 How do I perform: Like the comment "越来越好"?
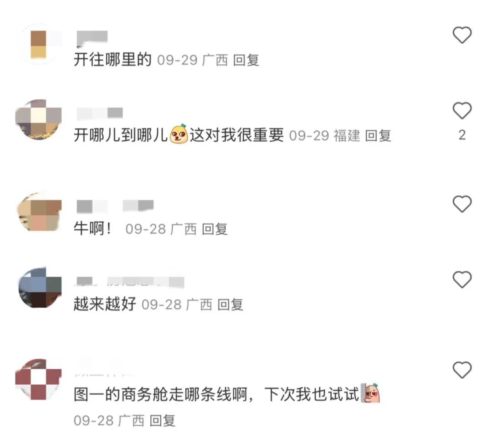(462, 279)
